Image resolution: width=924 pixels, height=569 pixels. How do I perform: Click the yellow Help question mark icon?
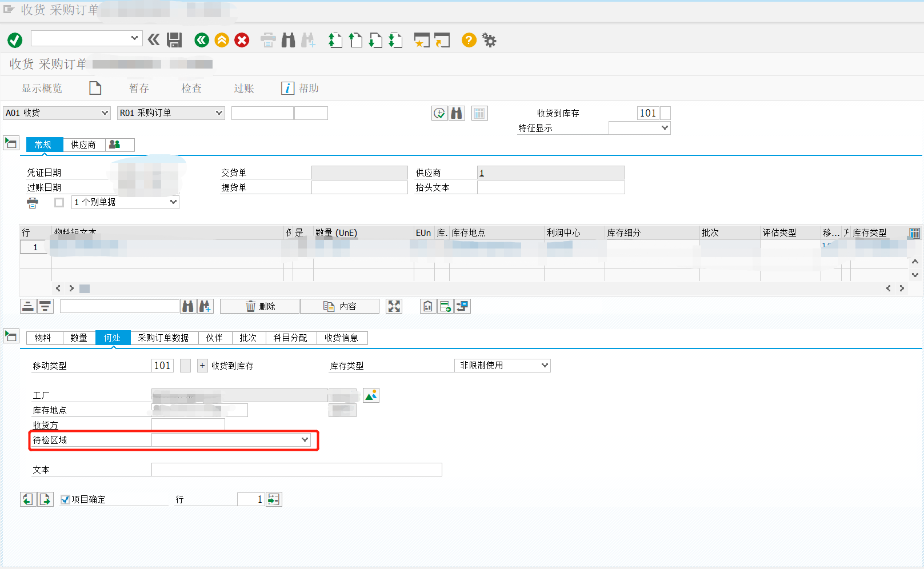469,40
